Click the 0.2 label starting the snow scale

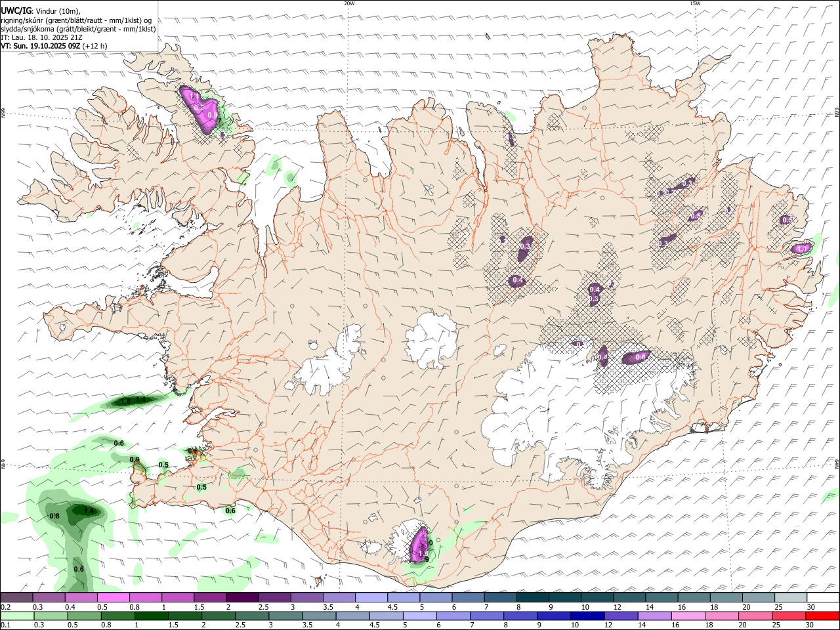click(x=5, y=607)
